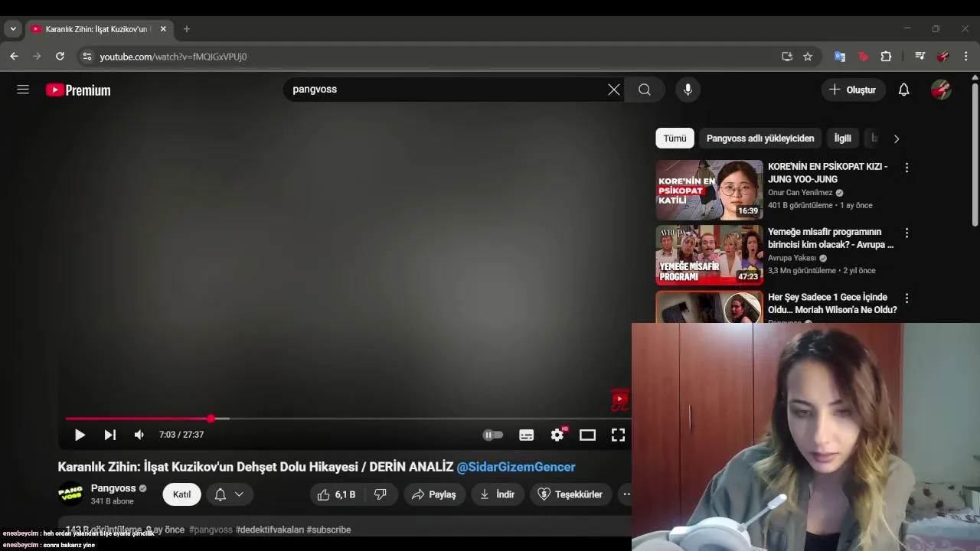This screenshot has width=980, height=551.
Task: Send thanks with Teşekkürler
Action: [x=570, y=494]
